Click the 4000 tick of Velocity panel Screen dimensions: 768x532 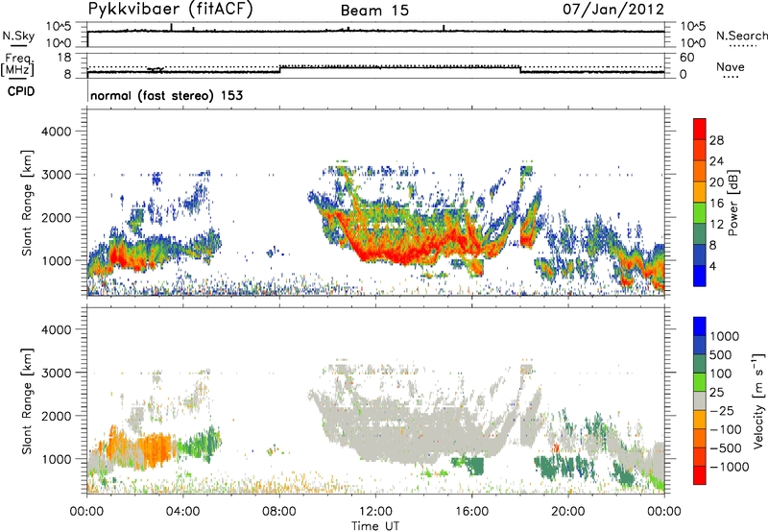[57, 329]
